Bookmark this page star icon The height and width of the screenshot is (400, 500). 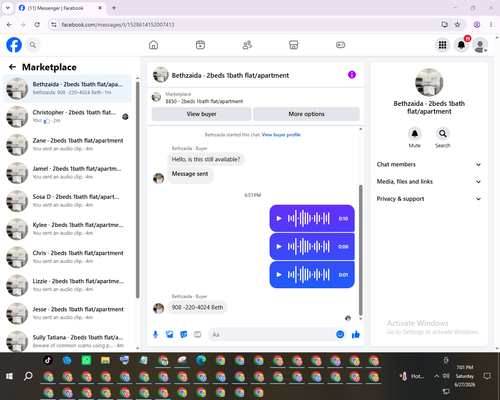coord(457,25)
